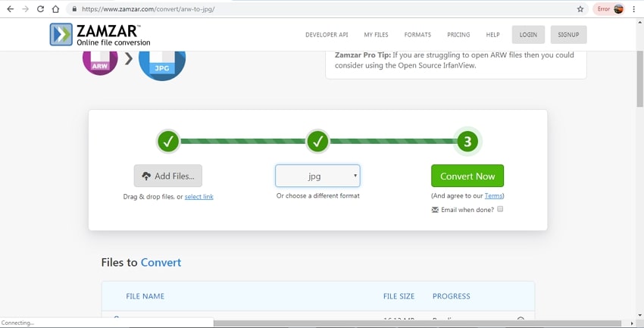Image resolution: width=644 pixels, height=328 pixels.
Task: Enable Email when done checkbox
Action: (x=500, y=209)
